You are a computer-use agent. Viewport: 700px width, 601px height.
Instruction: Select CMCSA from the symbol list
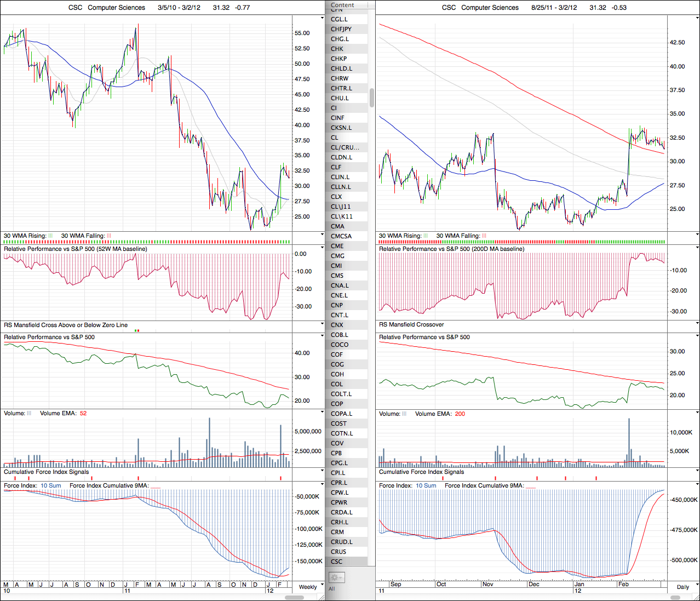tap(341, 236)
